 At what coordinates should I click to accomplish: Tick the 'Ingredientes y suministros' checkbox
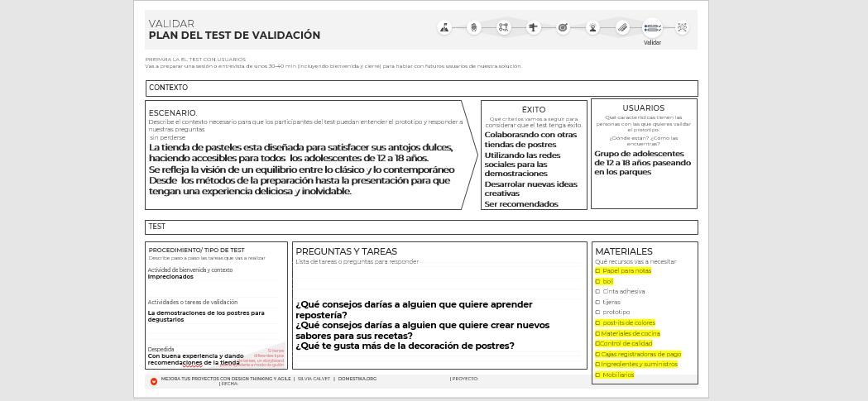(x=598, y=365)
